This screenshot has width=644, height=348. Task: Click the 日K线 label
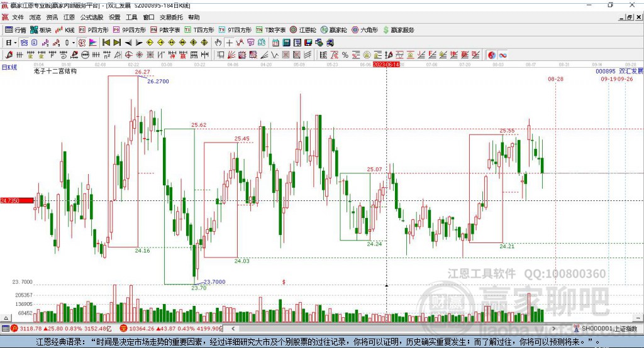pyautogui.click(x=9, y=67)
